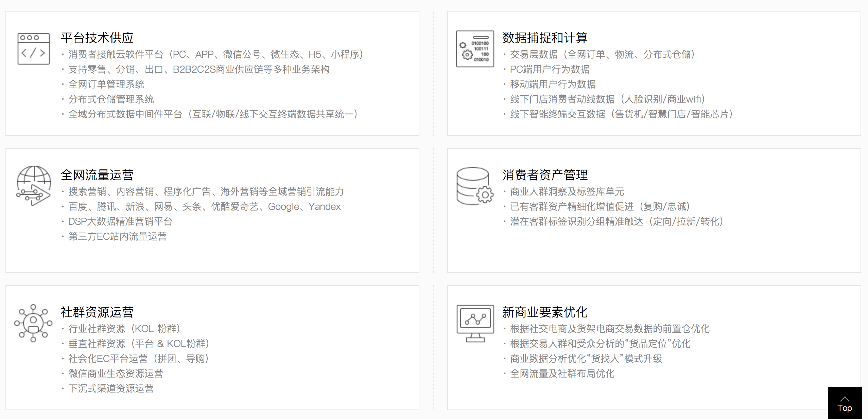Click the 新商业要素优化 heading

(545, 312)
